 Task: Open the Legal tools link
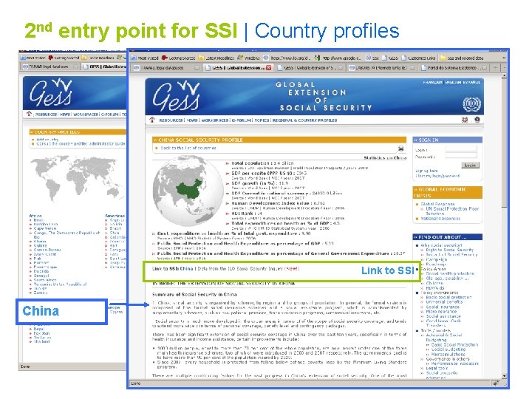pos(437,368)
